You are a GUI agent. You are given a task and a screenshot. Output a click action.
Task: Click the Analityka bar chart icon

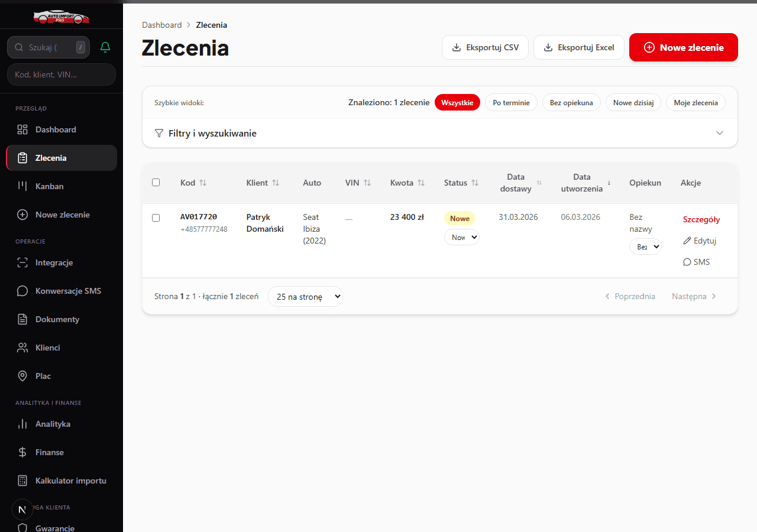(x=22, y=424)
